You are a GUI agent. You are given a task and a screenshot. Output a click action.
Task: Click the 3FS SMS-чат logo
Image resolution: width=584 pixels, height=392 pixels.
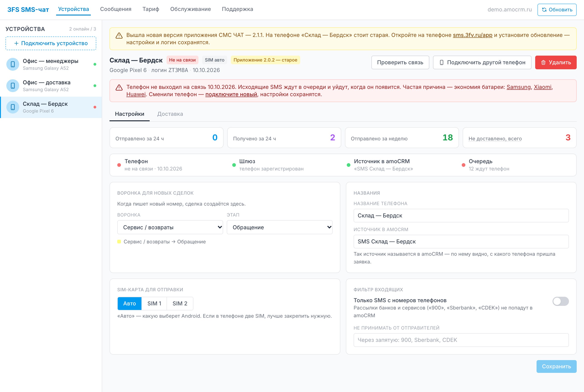coord(28,10)
